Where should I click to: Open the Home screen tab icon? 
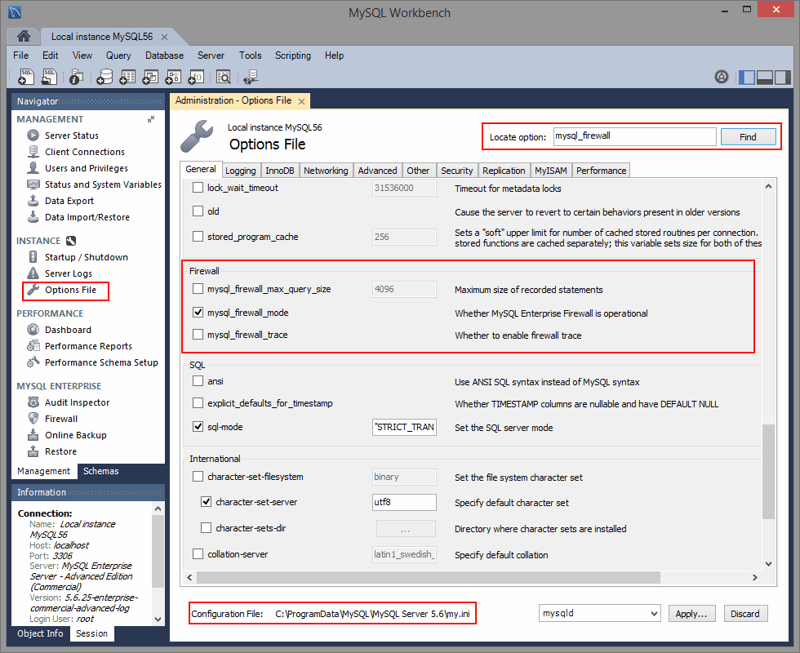(x=23, y=36)
